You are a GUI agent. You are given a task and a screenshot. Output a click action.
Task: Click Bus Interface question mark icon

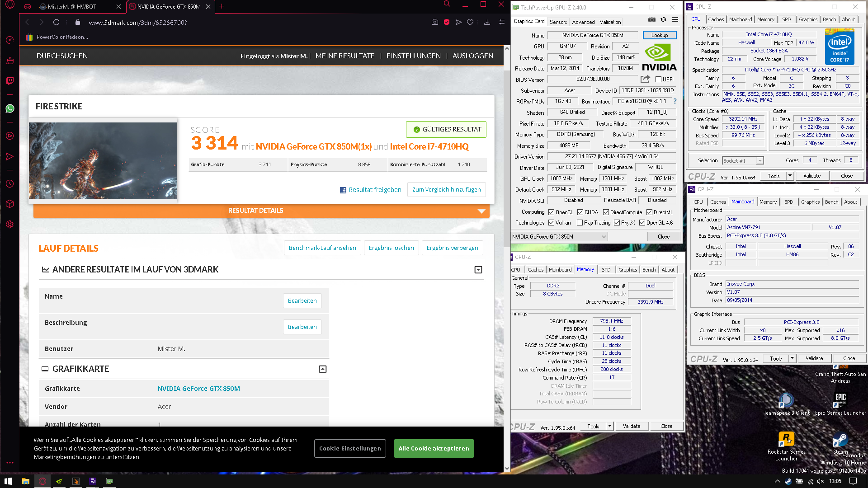675,101
